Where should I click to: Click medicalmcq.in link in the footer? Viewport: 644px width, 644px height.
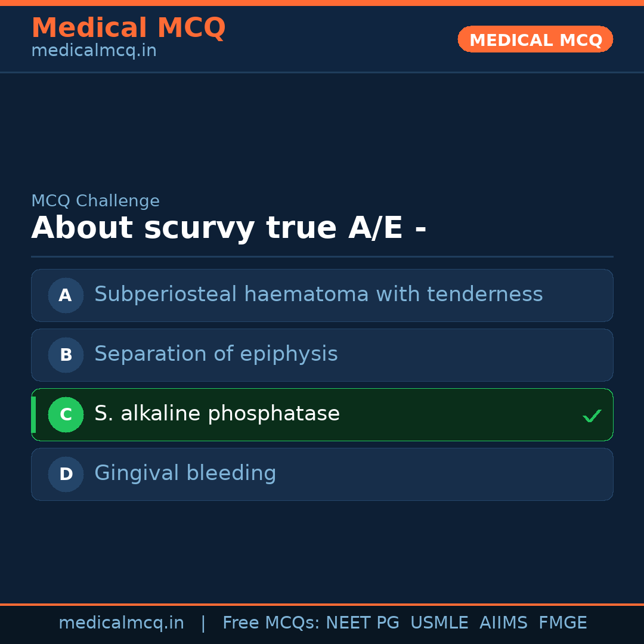click(x=121, y=623)
